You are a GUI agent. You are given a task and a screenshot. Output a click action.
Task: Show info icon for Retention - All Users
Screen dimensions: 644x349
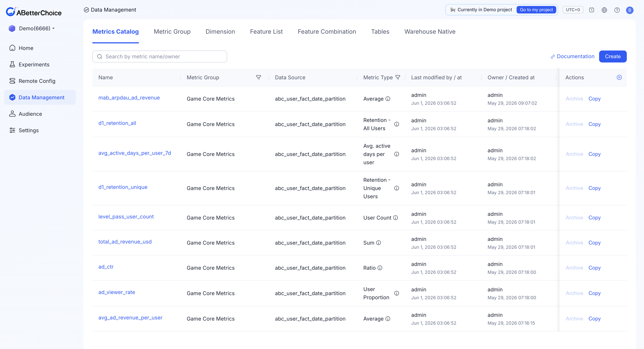click(396, 124)
